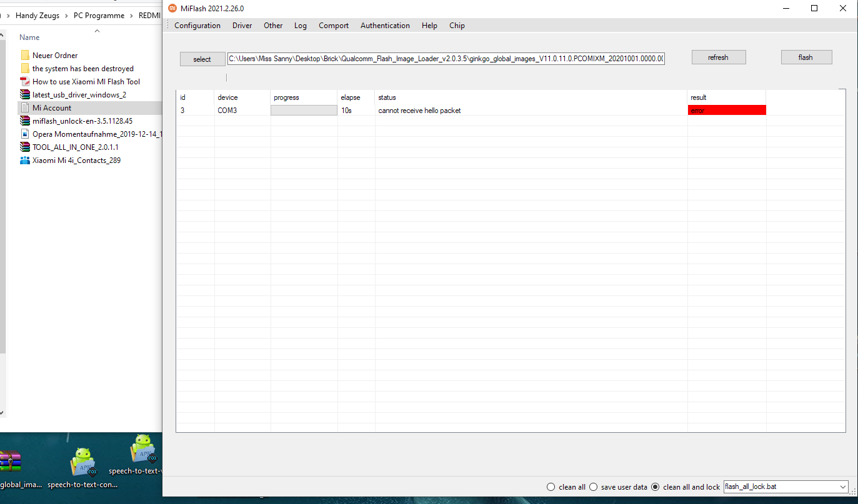Viewport: 858px width, 504px height.
Task: Open the Authentication menu
Action: [385, 26]
